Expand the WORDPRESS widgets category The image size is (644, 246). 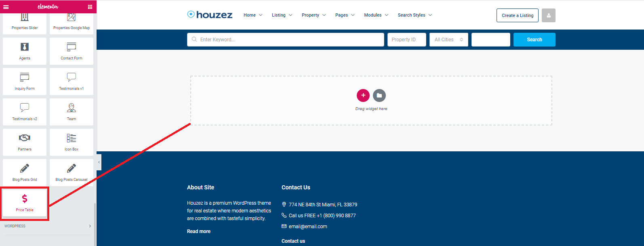[x=48, y=226]
